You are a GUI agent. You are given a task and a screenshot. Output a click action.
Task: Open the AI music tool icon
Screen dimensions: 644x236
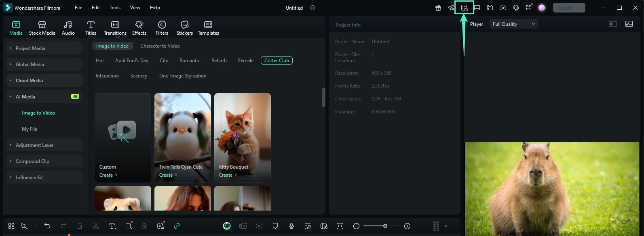pos(160,226)
